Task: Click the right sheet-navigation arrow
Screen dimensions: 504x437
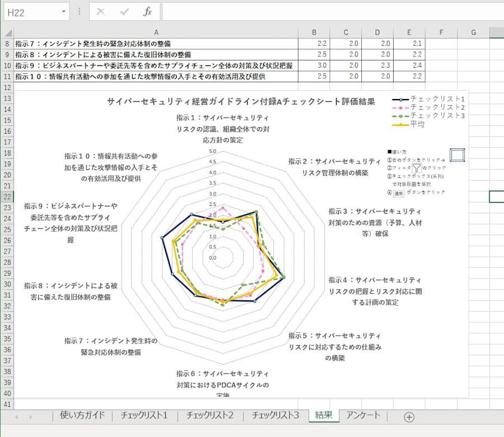Action: (x=31, y=417)
